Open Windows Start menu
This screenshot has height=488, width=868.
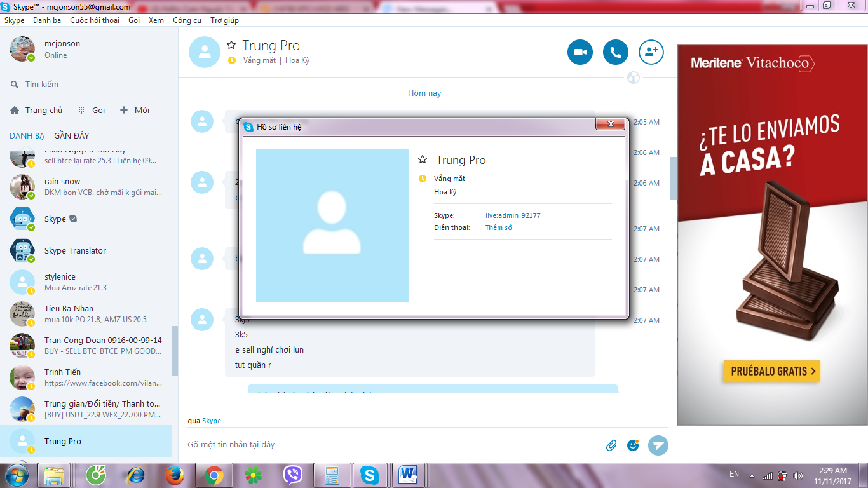(17, 475)
